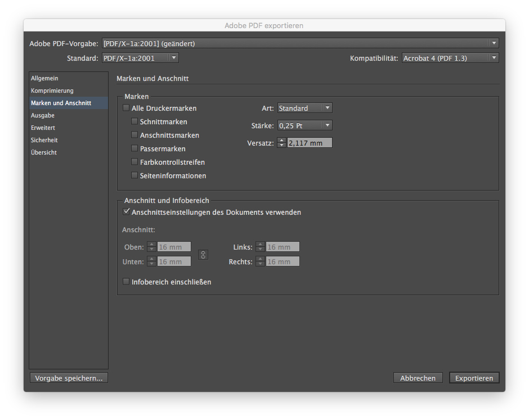Check the Passermarken option
This screenshot has width=529, height=420.
(135, 148)
